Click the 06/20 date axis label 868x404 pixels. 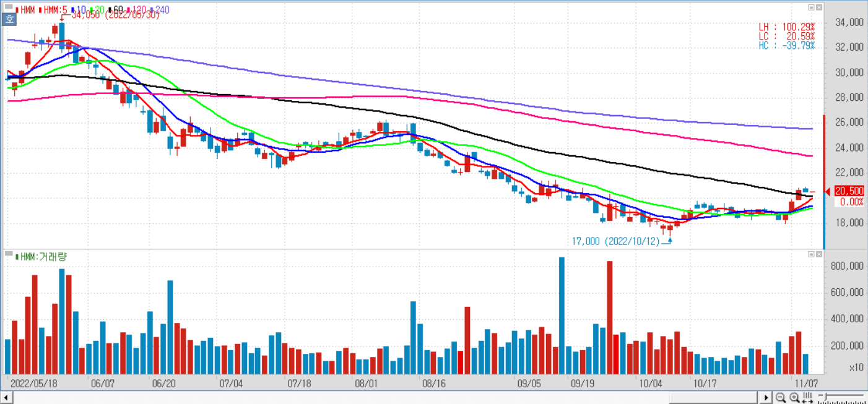click(x=163, y=383)
